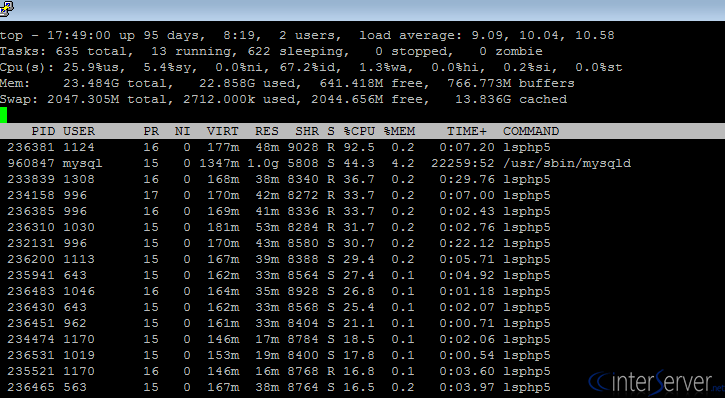This screenshot has width=725, height=398.
Task: Click the SHR column header
Action: tap(307, 131)
